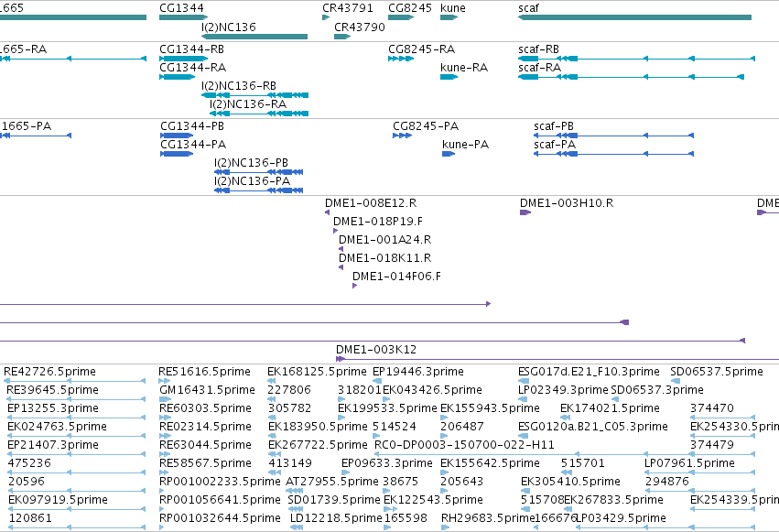Click EK174021.5prime label
The height and width of the screenshot is (532, 779).
click(610, 408)
